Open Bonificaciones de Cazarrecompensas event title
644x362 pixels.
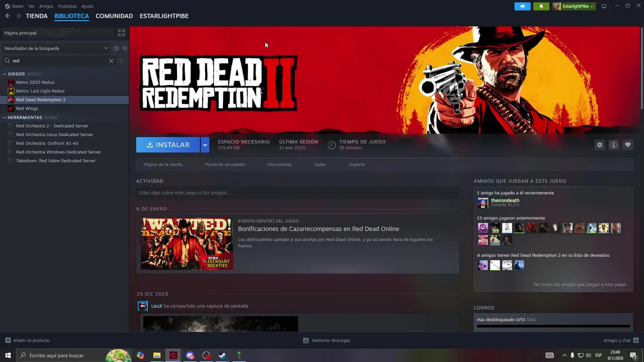[318, 229]
